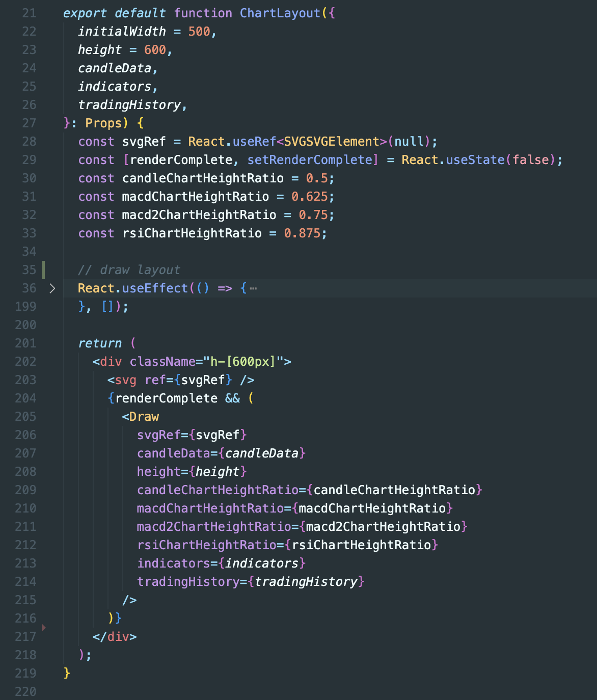This screenshot has width=597, height=700.
Task: Click the 0.875 value on line 33
Action: pyautogui.click(x=302, y=233)
